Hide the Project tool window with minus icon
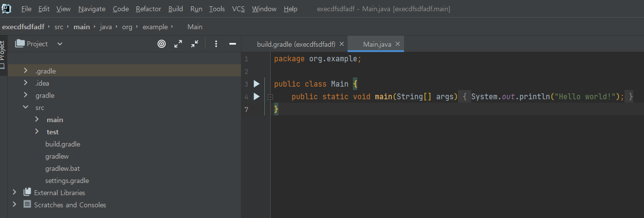 coord(233,44)
